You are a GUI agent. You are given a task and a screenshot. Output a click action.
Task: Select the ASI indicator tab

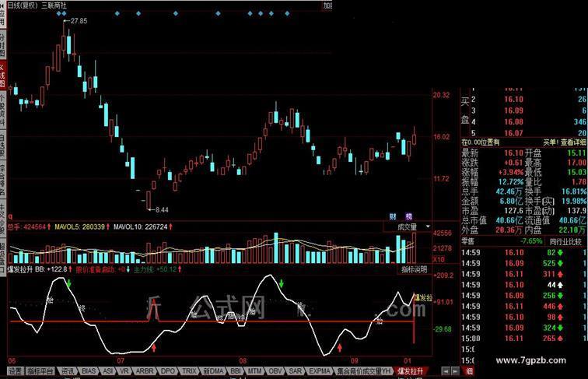tap(108, 371)
